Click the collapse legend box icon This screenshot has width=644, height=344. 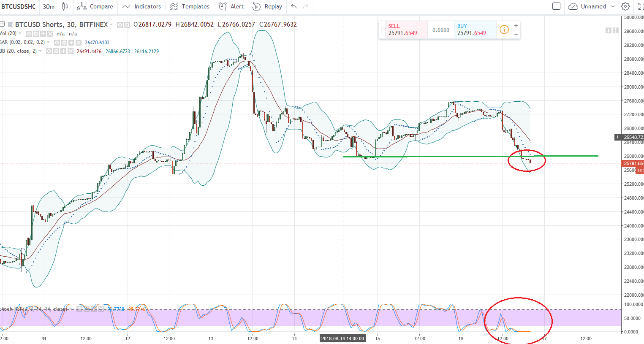coord(2,24)
